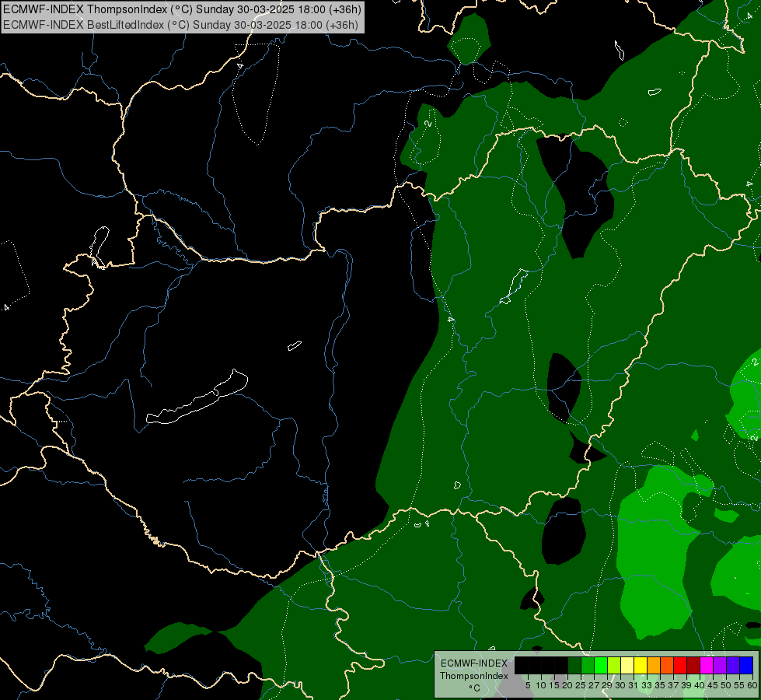Image resolution: width=761 pixels, height=700 pixels.
Task: Select the orange 33-35 legend swatch
Action: coord(654,665)
